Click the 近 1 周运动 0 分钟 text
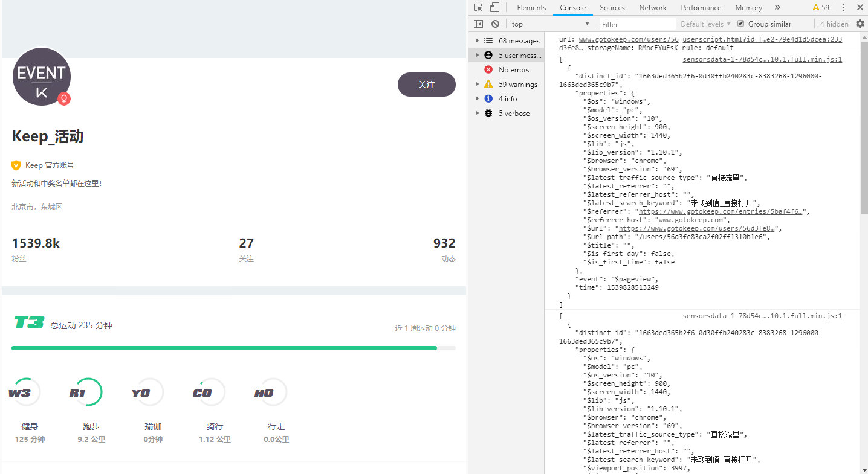Screen dimensions: 868x474 click(425, 328)
